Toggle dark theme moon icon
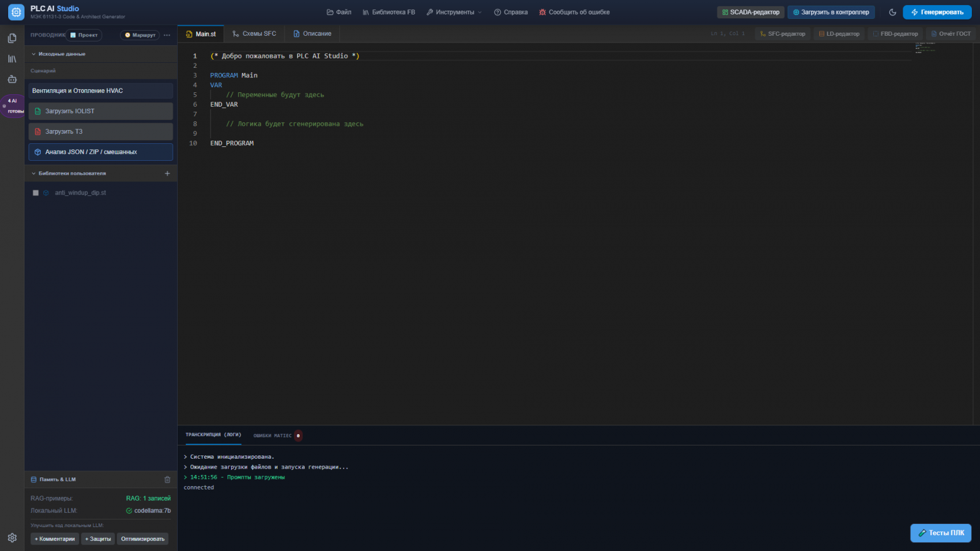 893,12
